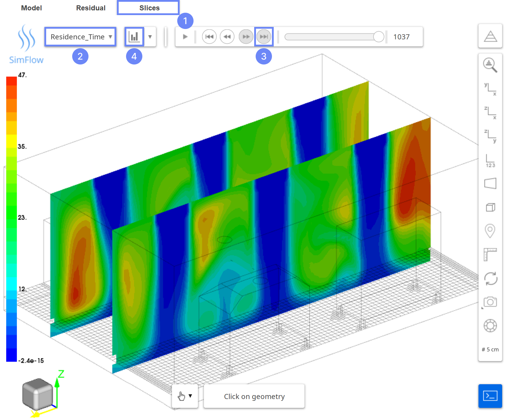Jump to the first time step
The height and width of the screenshot is (420, 506).
click(209, 37)
